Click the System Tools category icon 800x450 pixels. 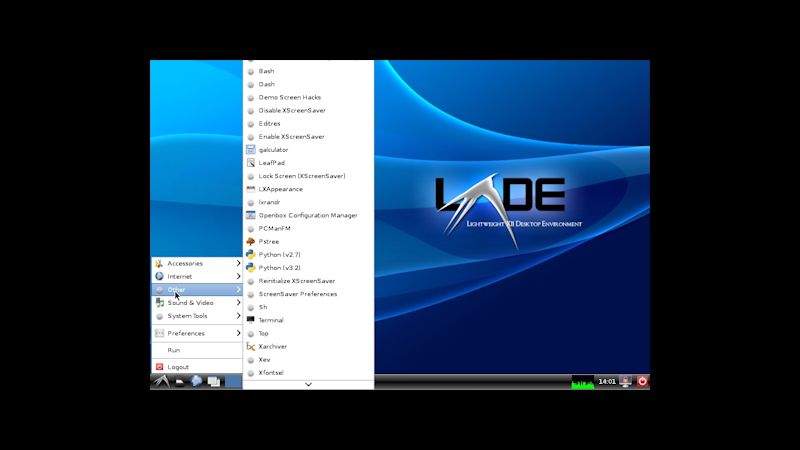[x=159, y=316]
